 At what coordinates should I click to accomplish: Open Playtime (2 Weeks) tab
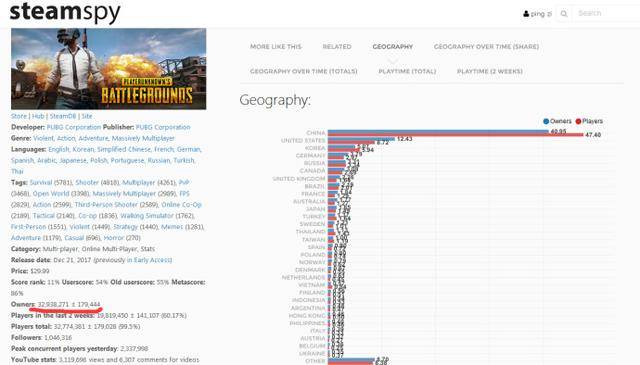490,71
